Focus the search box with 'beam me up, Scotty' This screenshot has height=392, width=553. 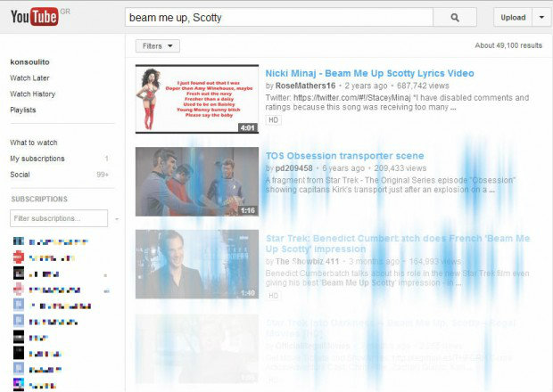(279, 17)
